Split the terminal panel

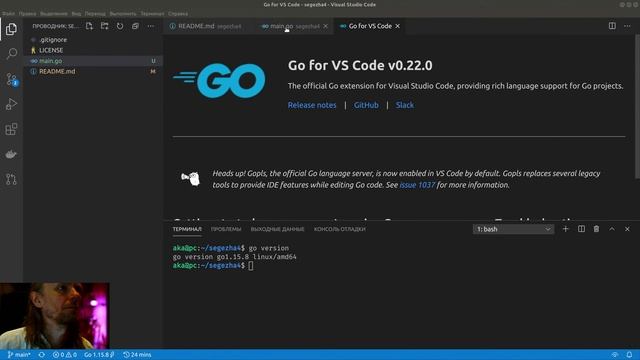pyautogui.click(x=581, y=229)
